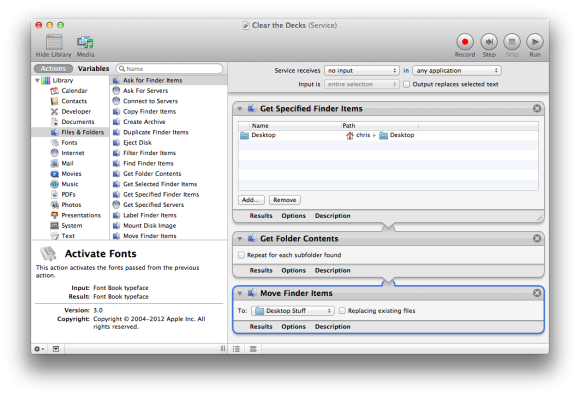580x397 pixels.
Task: Collapse the Get Folder Contents action
Action: [x=240, y=239]
